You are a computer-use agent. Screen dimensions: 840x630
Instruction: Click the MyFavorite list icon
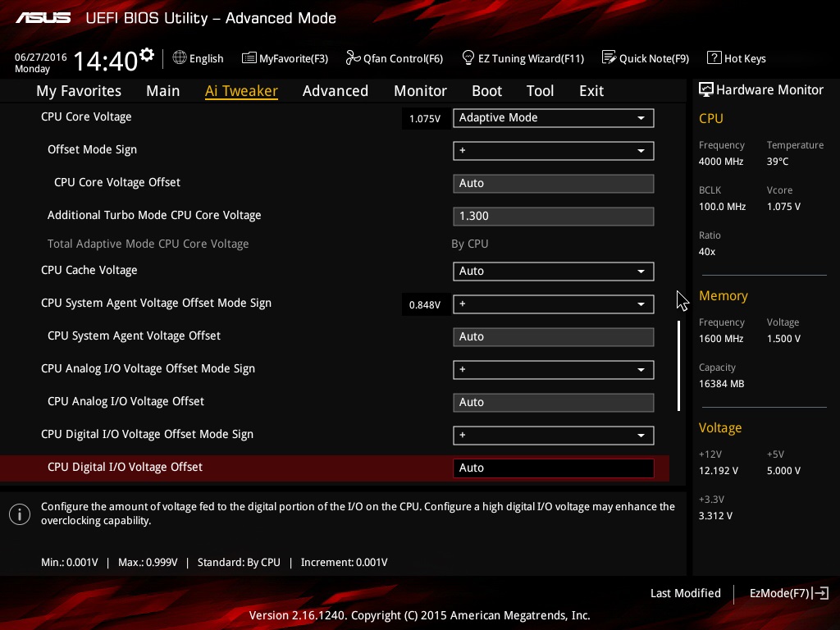(249, 58)
